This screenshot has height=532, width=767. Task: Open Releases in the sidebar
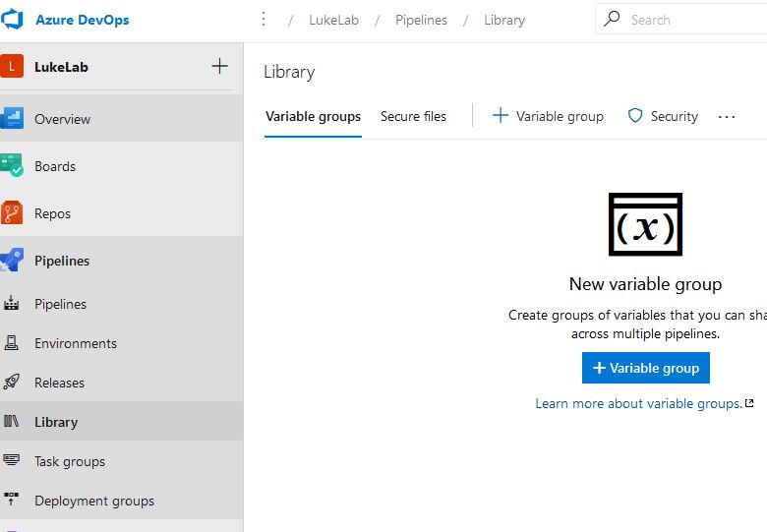[x=59, y=383]
